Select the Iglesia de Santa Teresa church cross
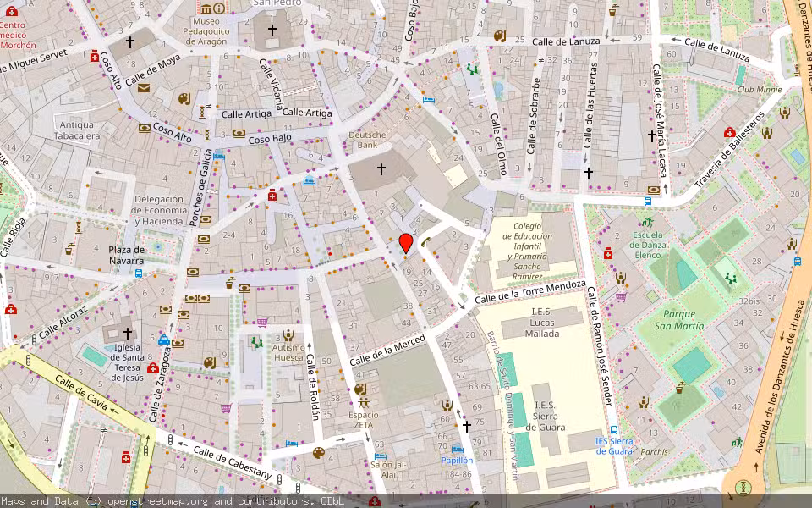 (x=128, y=333)
